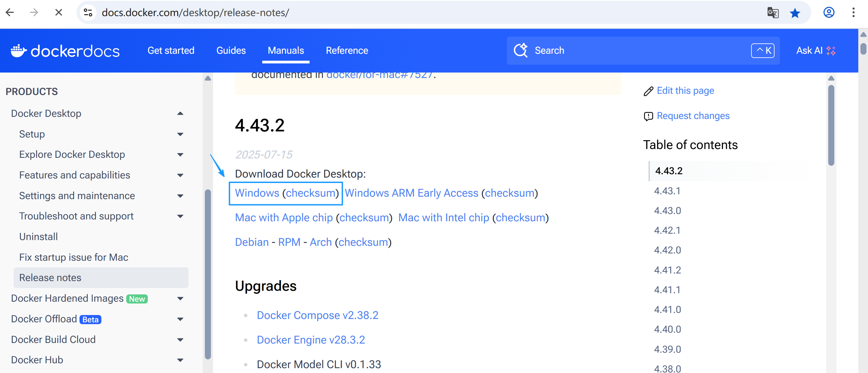Click the search magnifier icon
The width and height of the screenshot is (868, 373).
520,51
